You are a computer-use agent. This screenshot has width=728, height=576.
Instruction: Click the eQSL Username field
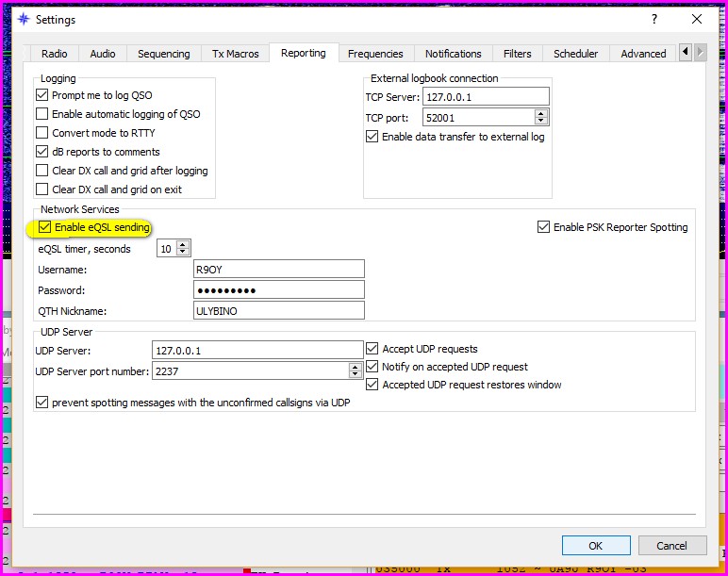(278, 270)
